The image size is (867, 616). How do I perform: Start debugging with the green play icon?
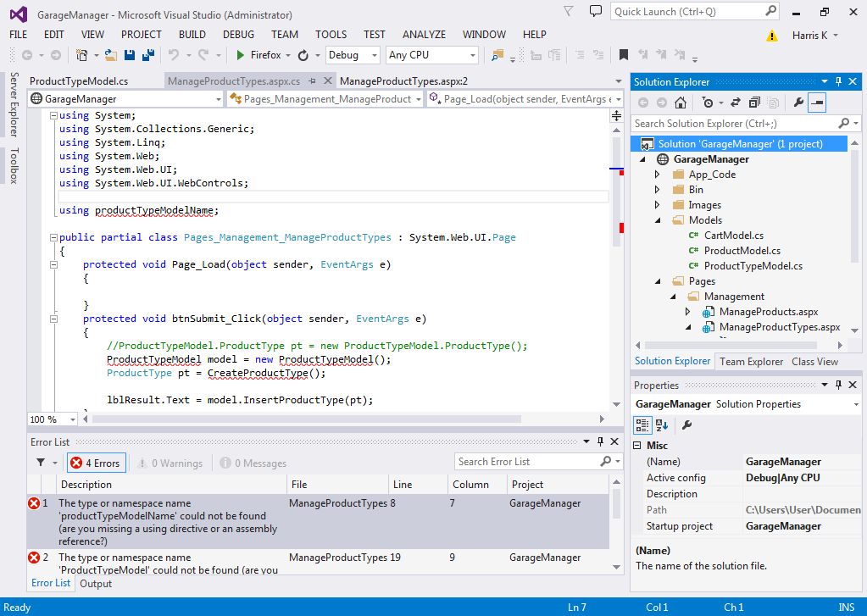(x=241, y=55)
